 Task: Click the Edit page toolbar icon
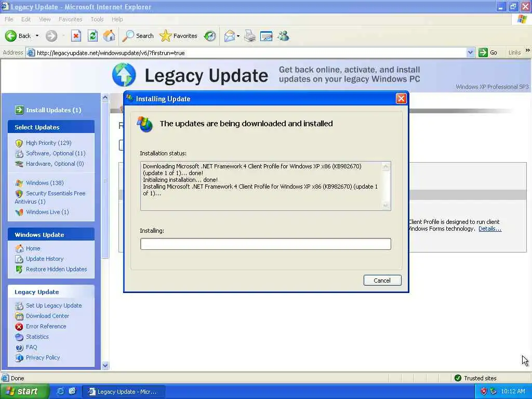267,36
